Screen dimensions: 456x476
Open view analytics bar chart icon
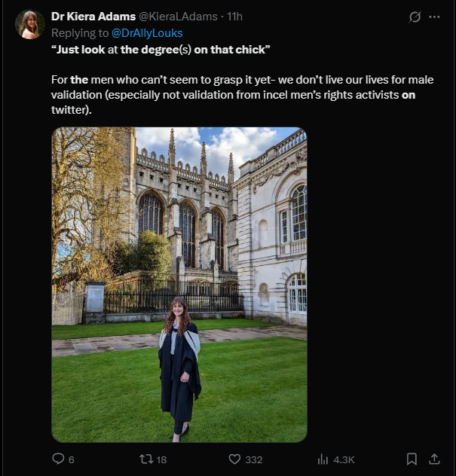coord(323,459)
